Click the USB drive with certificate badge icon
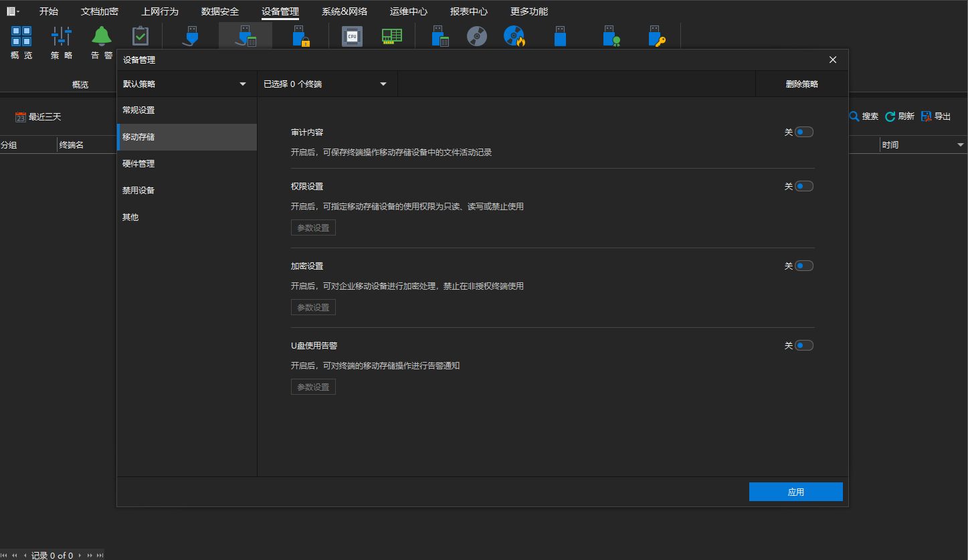 [x=611, y=35]
